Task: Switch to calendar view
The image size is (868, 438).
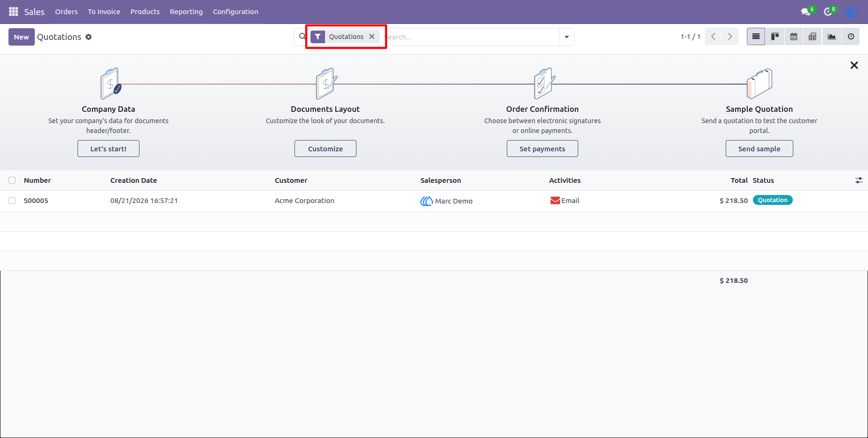Action: [x=794, y=37]
